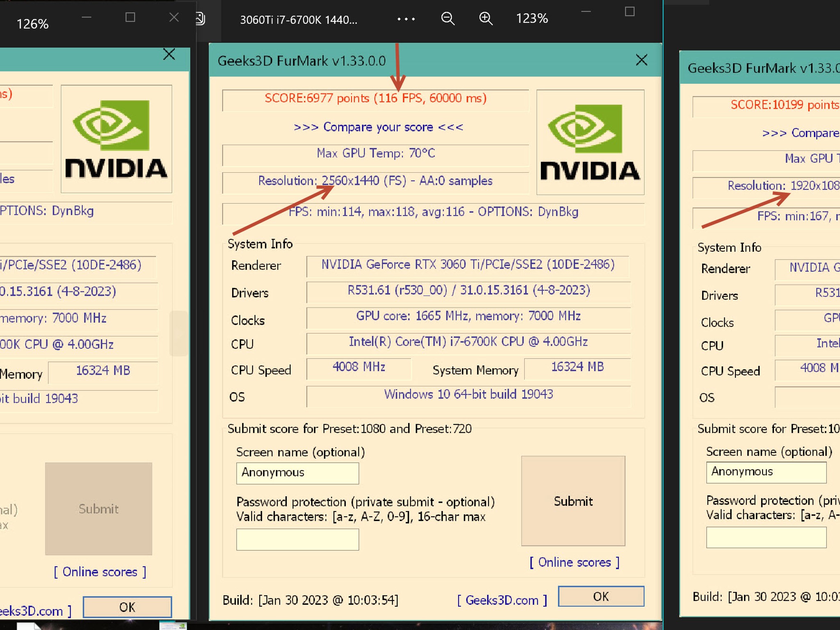Click the zoom in magnifier icon
Image resolution: width=840 pixels, height=630 pixels.
click(486, 19)
